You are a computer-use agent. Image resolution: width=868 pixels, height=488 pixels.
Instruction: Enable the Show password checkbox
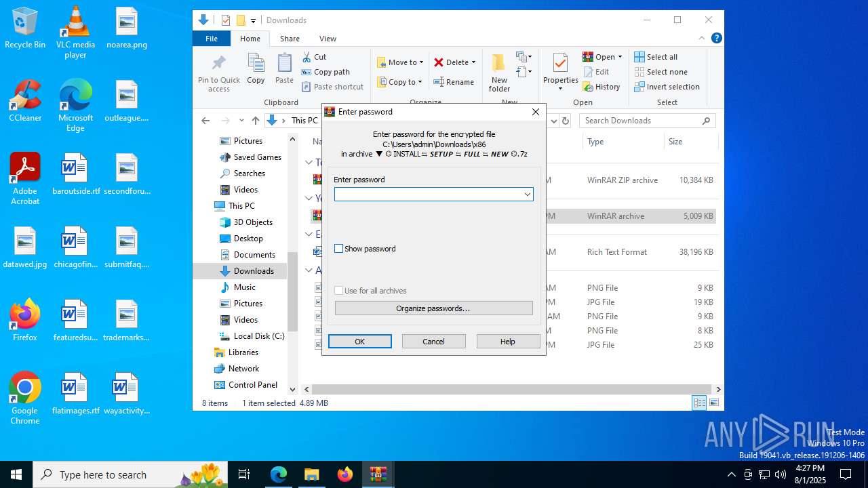tap(339, 249)
